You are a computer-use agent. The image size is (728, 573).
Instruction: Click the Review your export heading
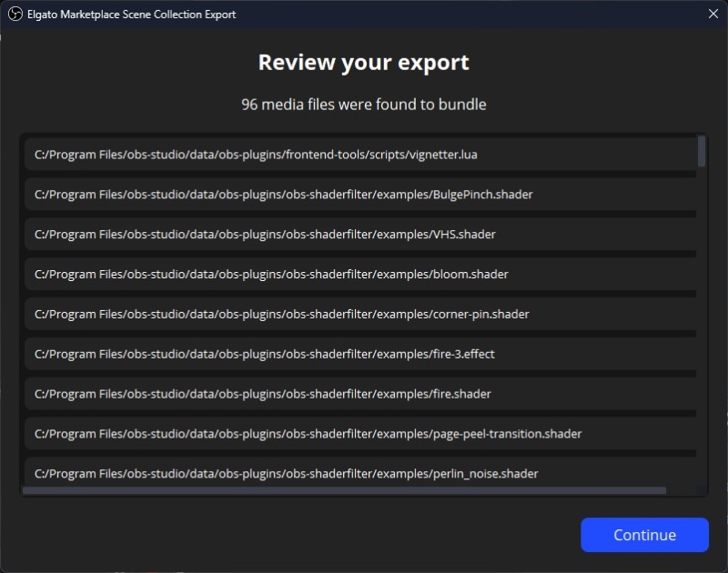[x=364, y=62]
